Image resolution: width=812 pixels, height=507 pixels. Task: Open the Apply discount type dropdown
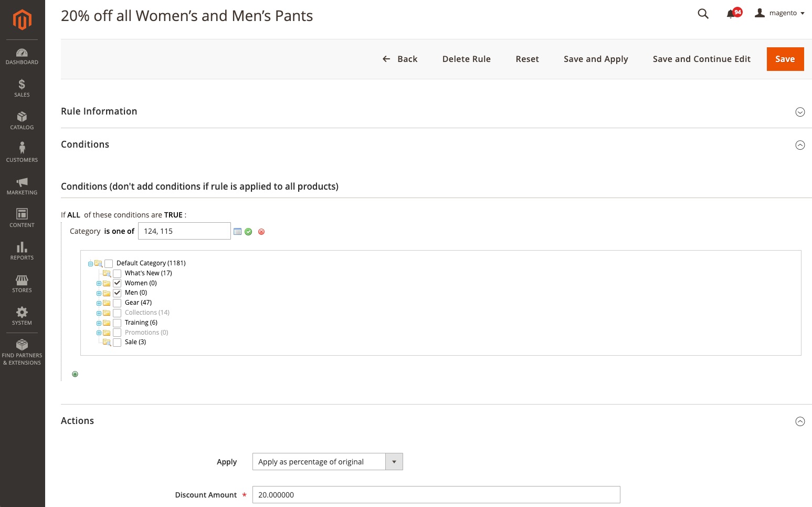pyautogui.click(x=327, y=462)
